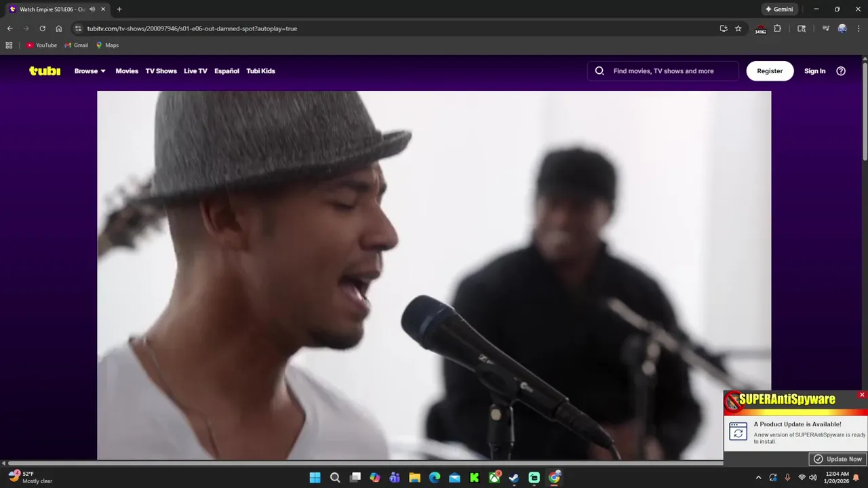Open the Chrome three-dot menu
This screenshot has width=868, height=488.
[x=858, y=28]
